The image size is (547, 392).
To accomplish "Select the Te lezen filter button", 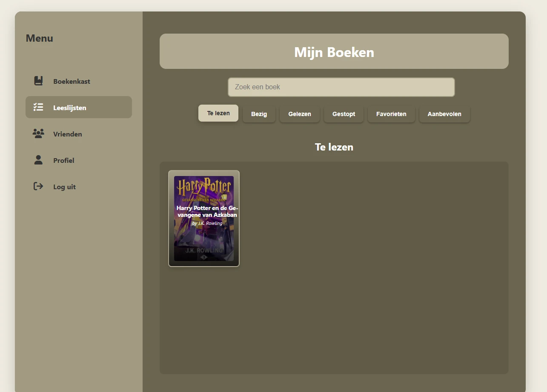I will tap(218, 113).
